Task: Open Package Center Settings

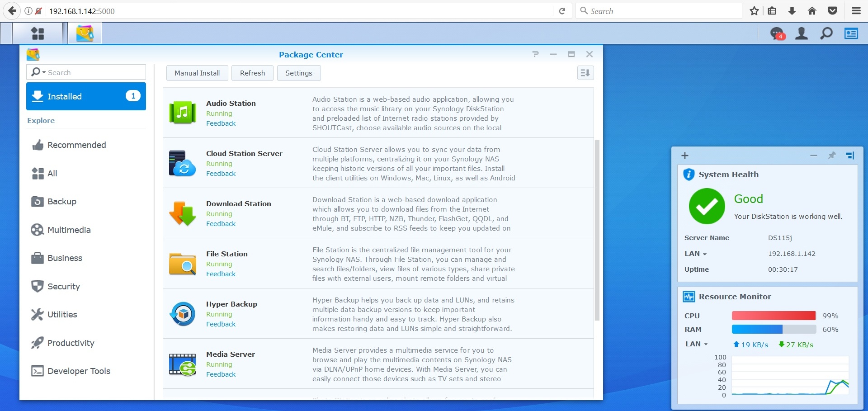Action: click(299, 73)
